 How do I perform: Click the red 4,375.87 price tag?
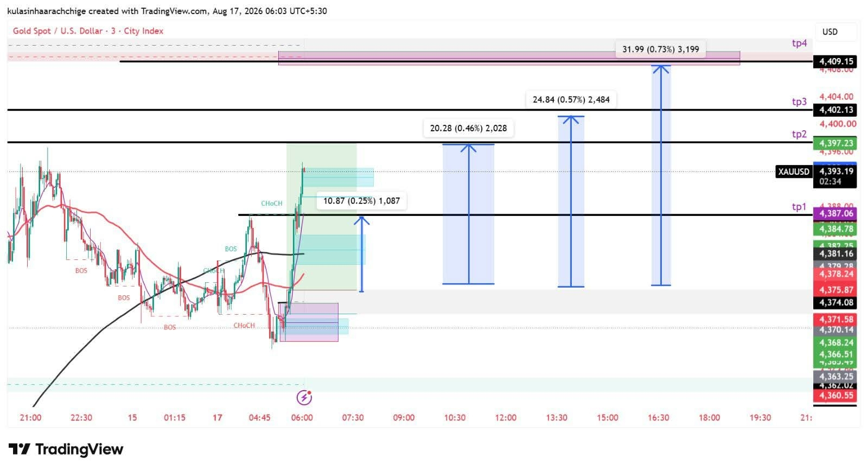(835, 290)
